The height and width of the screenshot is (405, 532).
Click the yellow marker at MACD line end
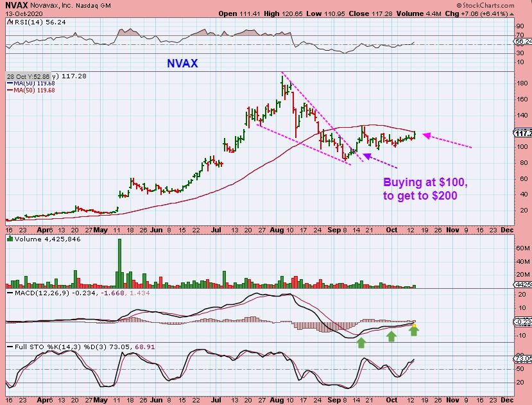[414, 325]
